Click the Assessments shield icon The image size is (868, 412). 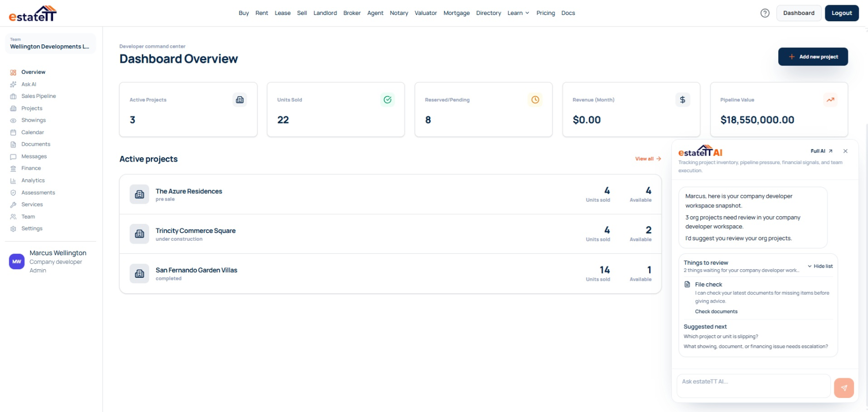pyautogui.click(x=13, y=192)
